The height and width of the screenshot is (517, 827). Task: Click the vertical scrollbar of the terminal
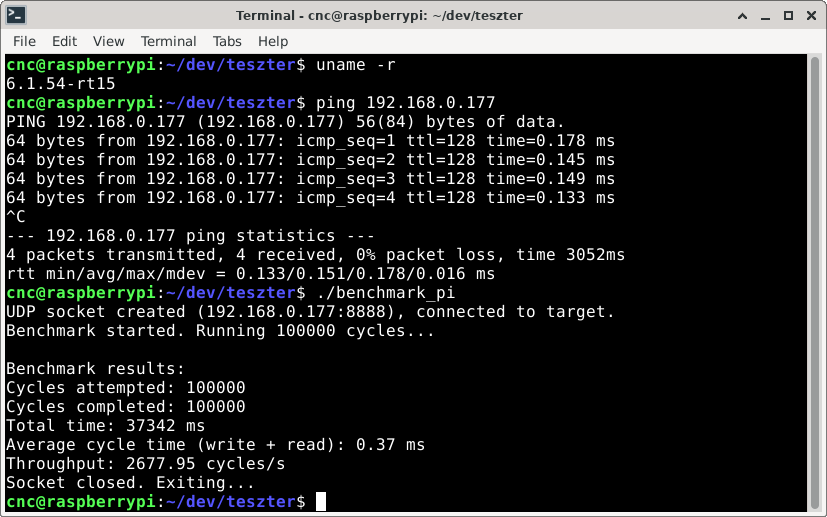[815, 282]
